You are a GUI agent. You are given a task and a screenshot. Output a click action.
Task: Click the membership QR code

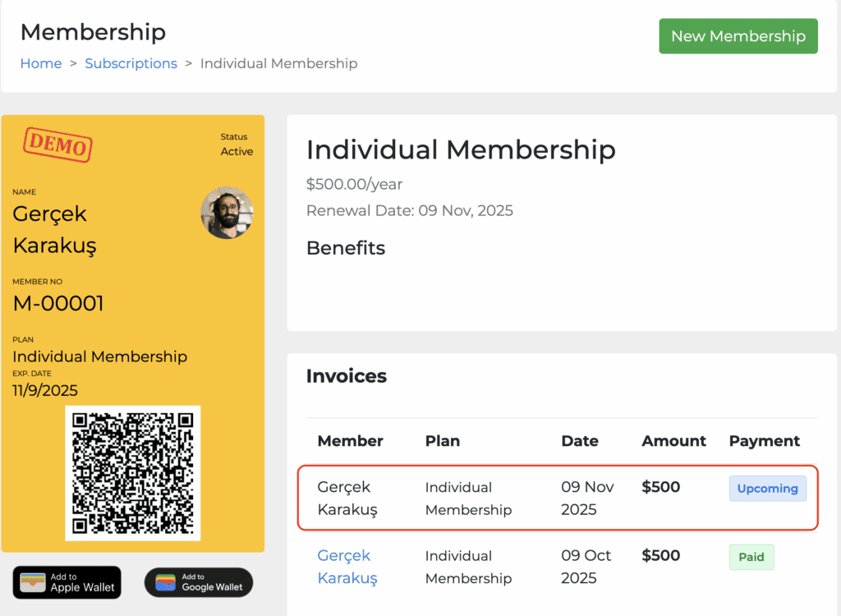133,473
